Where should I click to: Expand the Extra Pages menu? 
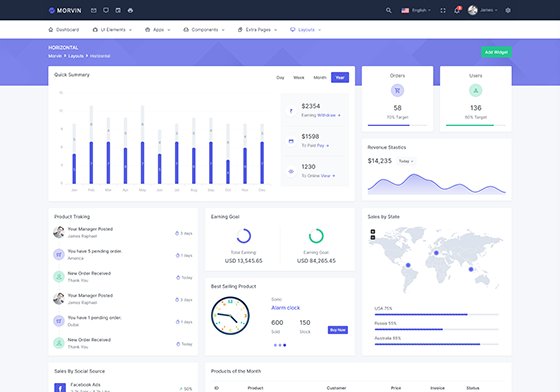point(258,30)
